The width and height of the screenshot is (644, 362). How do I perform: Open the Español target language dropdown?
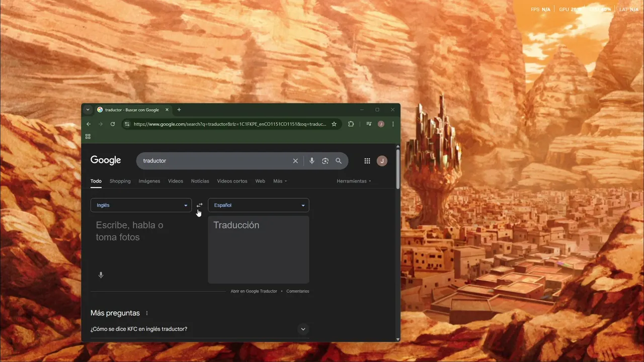click(259, 205)
